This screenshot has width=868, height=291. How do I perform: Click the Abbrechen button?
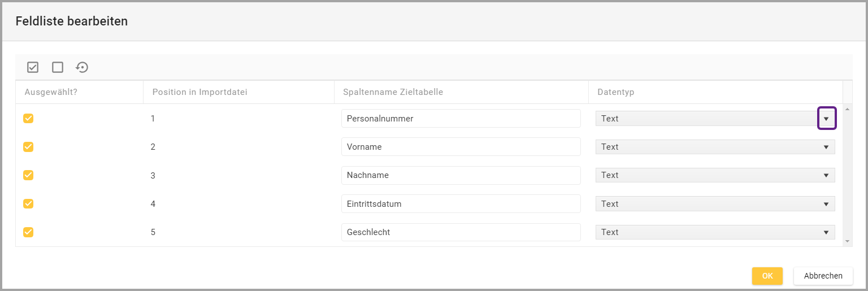point(823,276)
